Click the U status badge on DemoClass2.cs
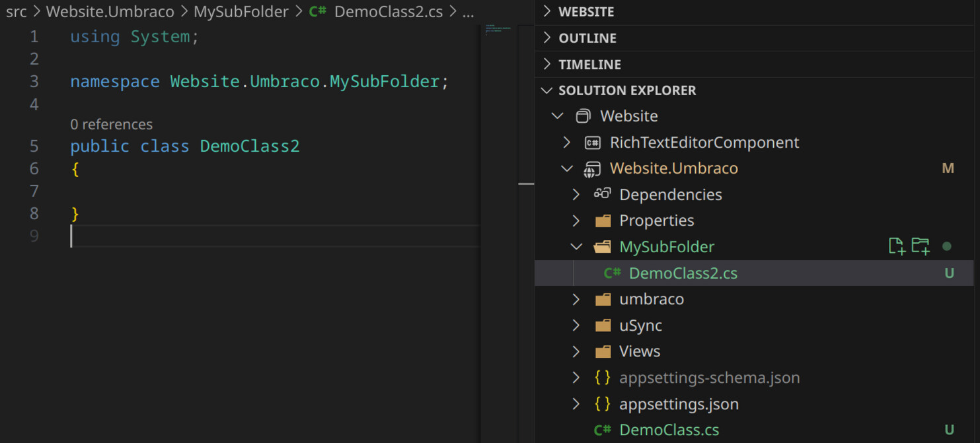This screenshot has height=443, width=980. tap(949, 273)
